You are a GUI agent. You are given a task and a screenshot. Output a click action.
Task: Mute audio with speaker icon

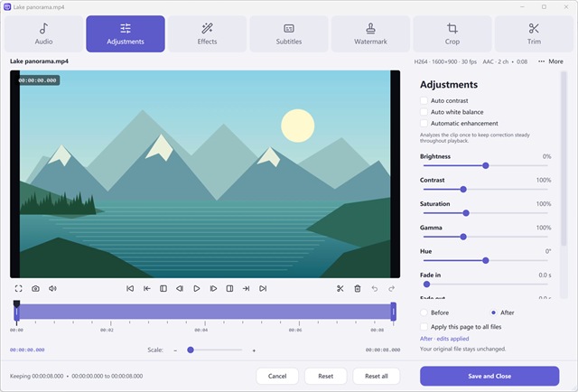point(52,288)
